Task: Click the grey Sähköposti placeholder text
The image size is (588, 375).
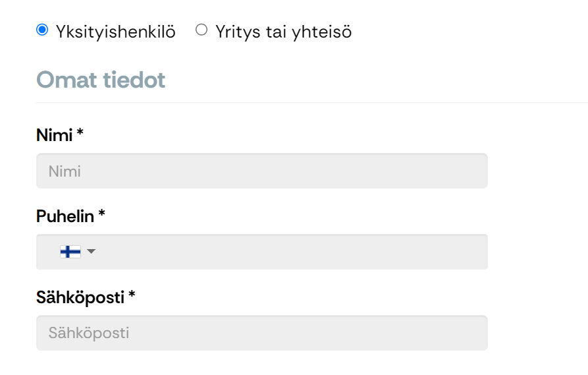Action: click(89, 333)
